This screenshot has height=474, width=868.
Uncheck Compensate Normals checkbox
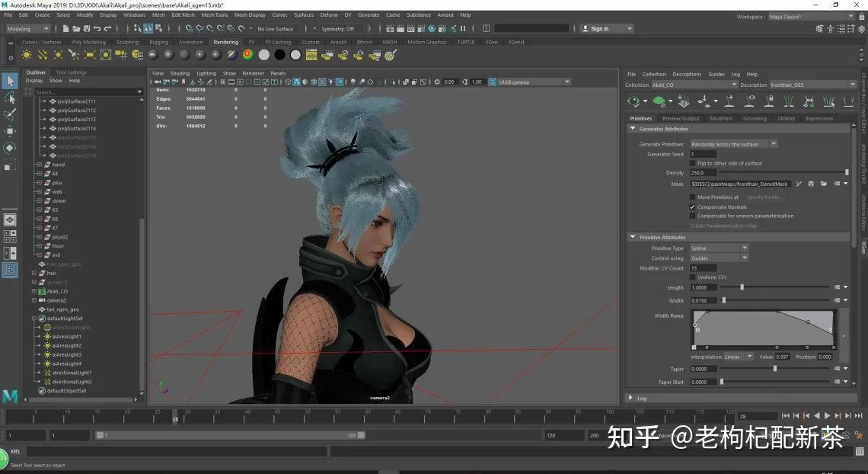coord(692,207)
